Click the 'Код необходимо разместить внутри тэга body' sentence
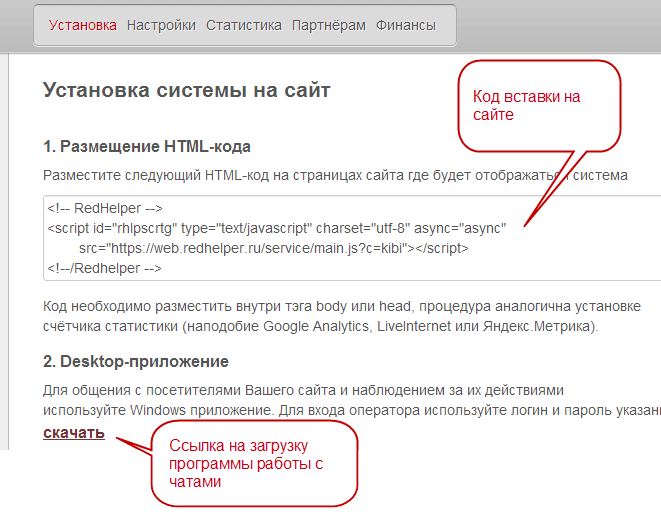Viewport: 661px width, 519px height. 342,307
